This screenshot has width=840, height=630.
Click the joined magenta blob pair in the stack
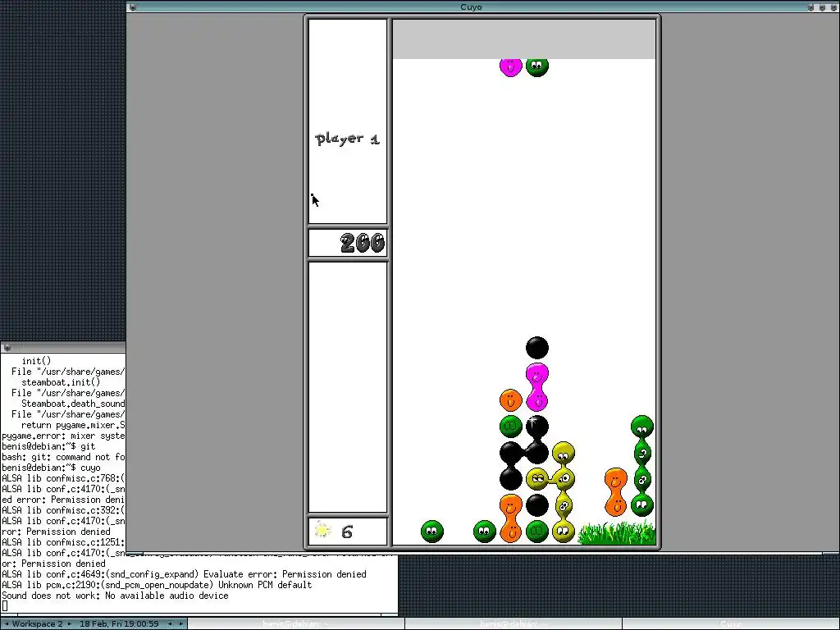pos(536,387)
